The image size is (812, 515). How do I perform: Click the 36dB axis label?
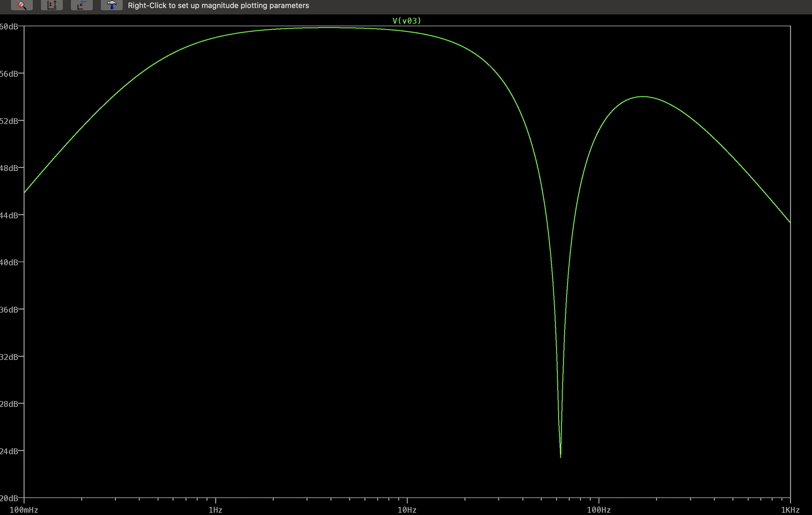(9, 309)
